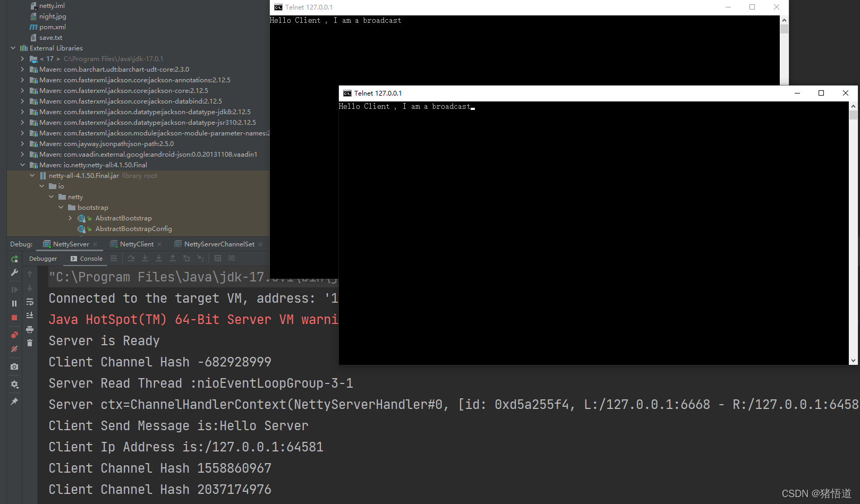Go up the stack trace in console

(x=30, y=274)
